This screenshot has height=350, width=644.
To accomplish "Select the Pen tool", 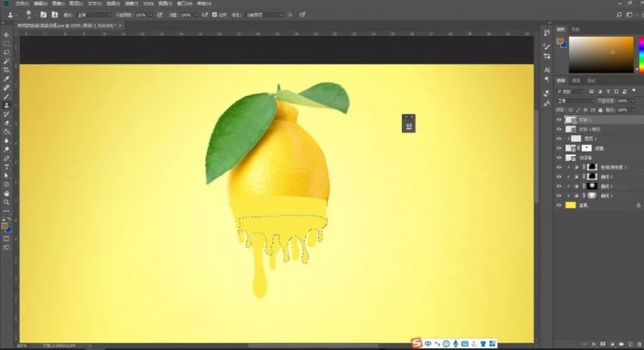I will tap(6, 159).
